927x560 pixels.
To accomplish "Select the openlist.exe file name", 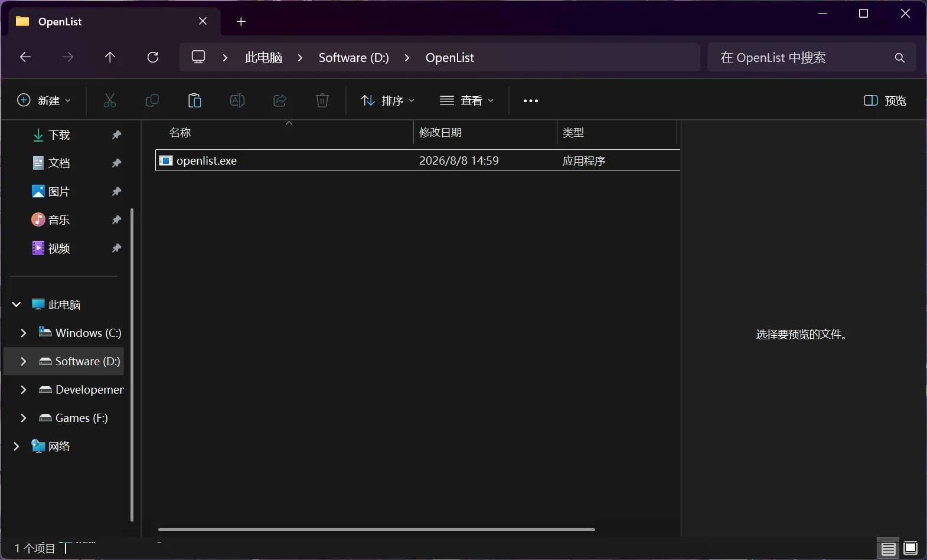I will [207, 161].
